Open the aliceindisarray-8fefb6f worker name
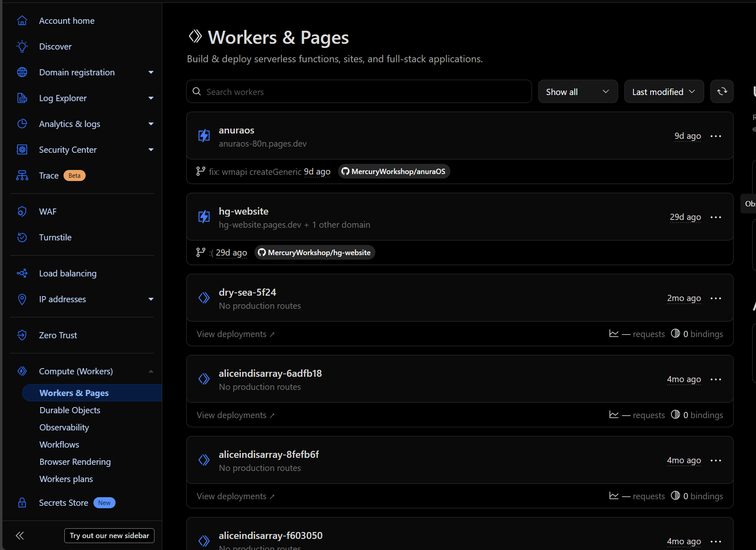 click(x=269, y=455)
